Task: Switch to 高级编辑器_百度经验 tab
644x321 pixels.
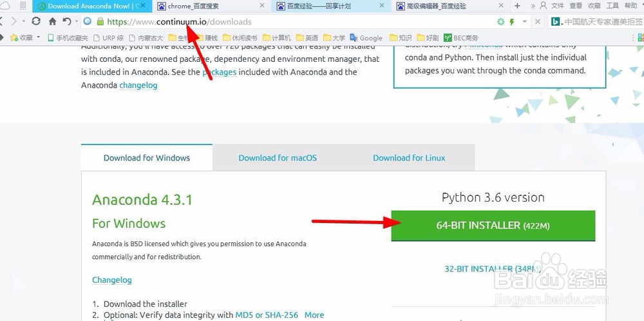Action: pos(451,6)
